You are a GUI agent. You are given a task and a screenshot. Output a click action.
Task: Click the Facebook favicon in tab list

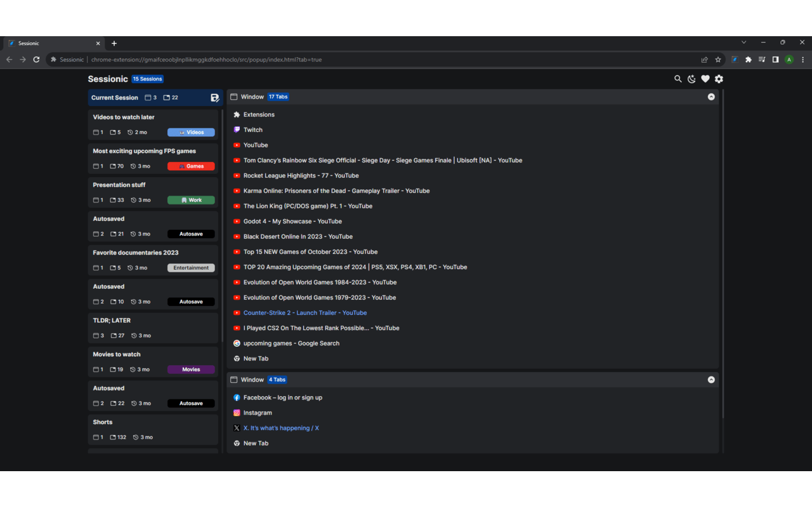pyautogui.click(x=237, y=398)
